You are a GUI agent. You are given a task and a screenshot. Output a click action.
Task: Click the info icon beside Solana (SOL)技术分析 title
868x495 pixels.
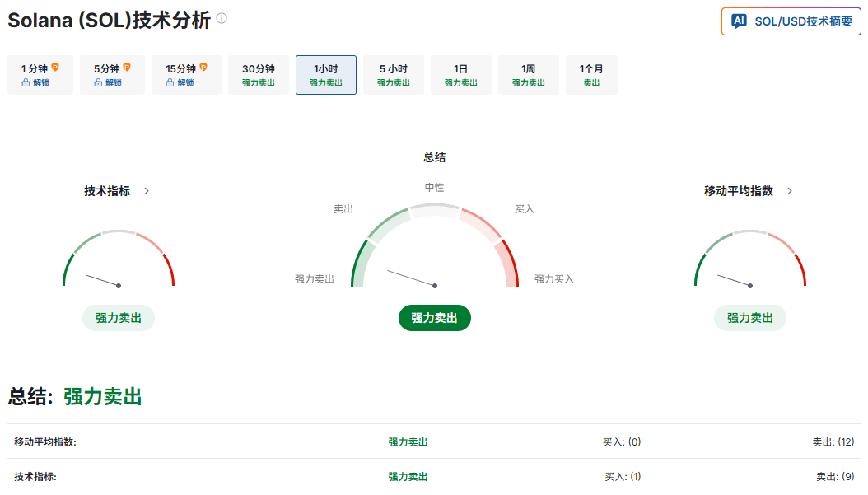tap(222, 18)
